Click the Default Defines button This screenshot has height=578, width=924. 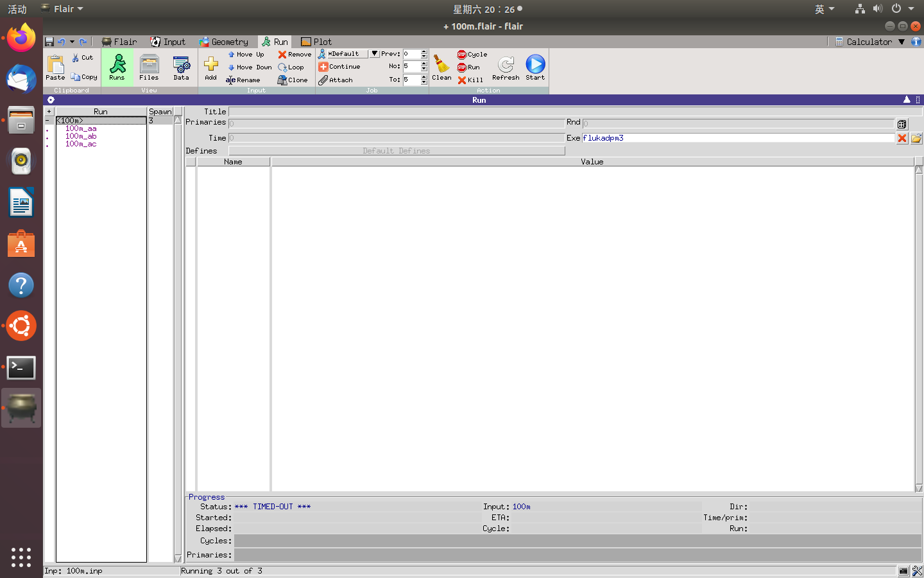tap(397, 151)
